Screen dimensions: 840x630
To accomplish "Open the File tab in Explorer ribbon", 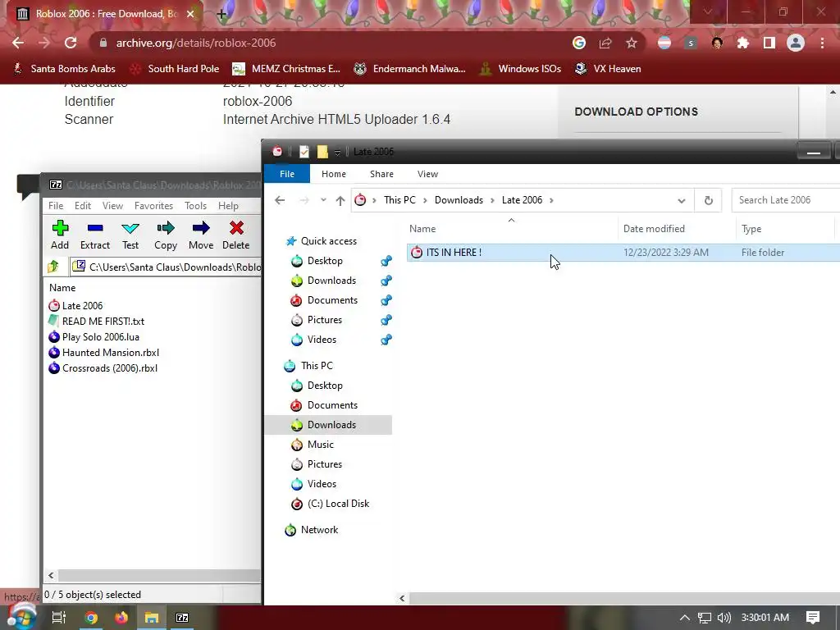I will (x=287, y=174).
